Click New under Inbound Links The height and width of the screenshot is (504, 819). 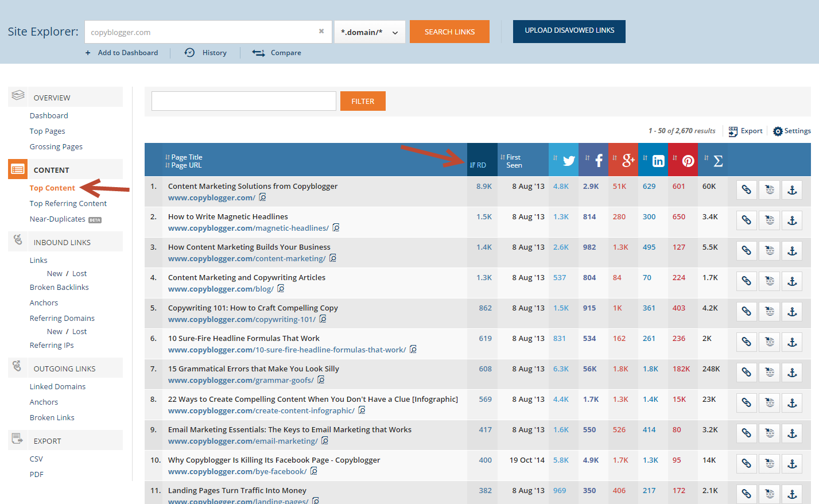(55, 274)
